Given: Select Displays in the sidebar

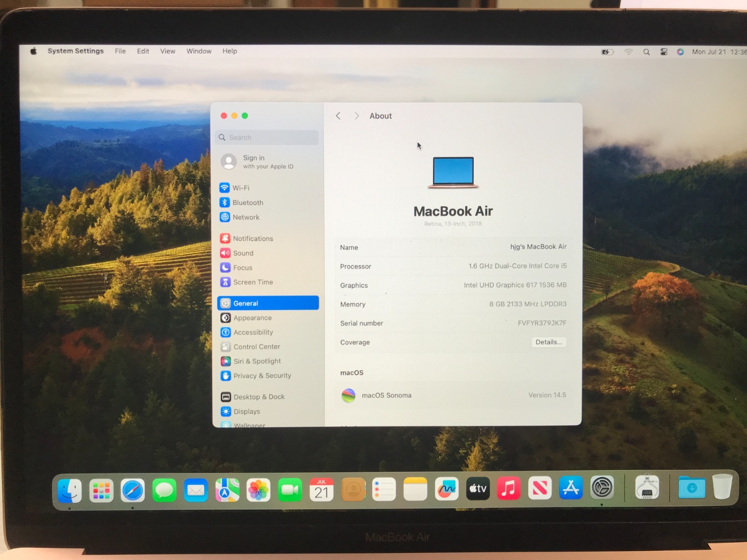Looking at the screenshot, I should coord(247,411).
